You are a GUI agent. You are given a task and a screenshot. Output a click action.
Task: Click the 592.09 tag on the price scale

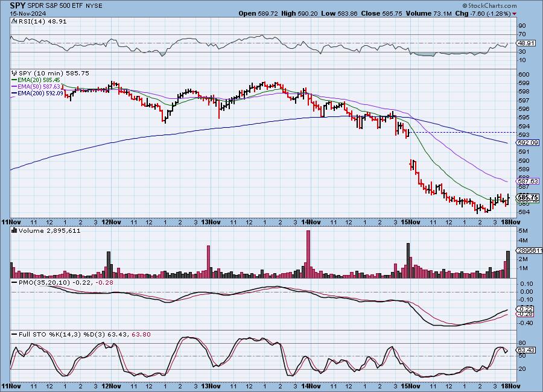pos(528,143)
